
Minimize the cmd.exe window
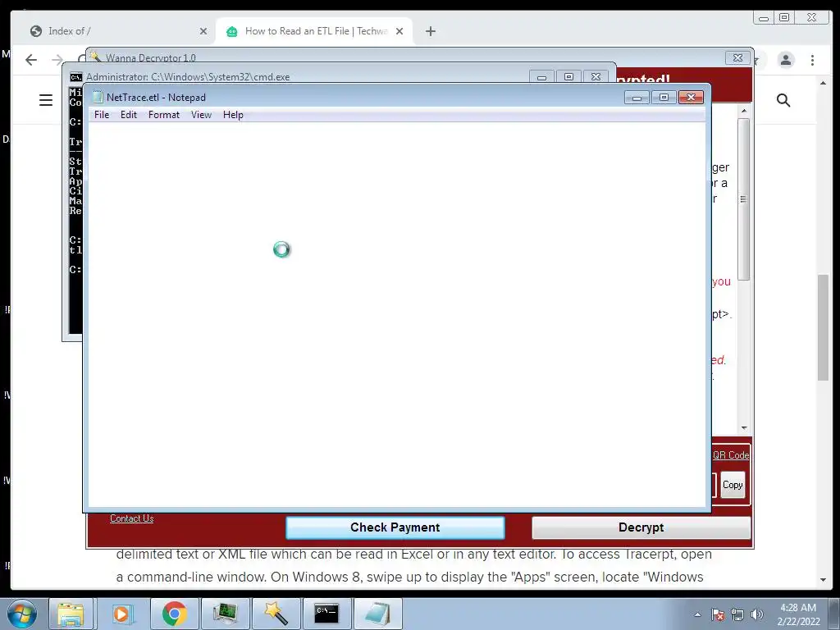point(541,77)
